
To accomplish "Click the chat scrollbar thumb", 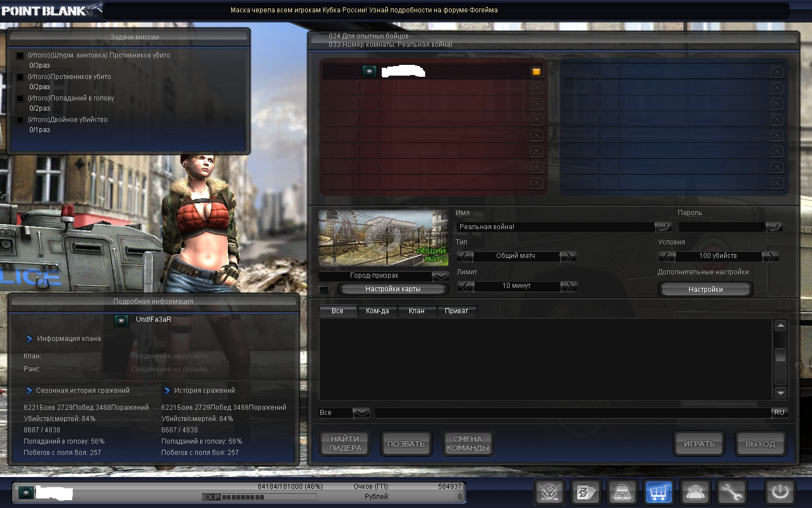I will [x=780, y=356].
